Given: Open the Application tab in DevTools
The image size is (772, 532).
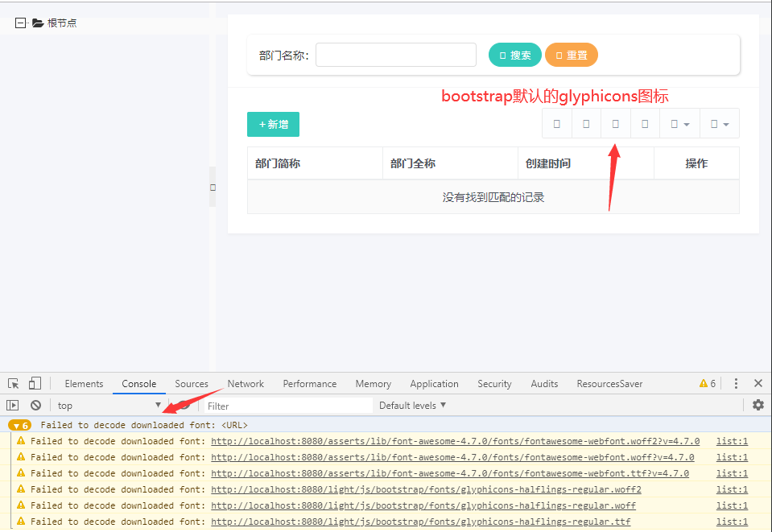Looking at the screenshot, I should click(x=434, y=383).
